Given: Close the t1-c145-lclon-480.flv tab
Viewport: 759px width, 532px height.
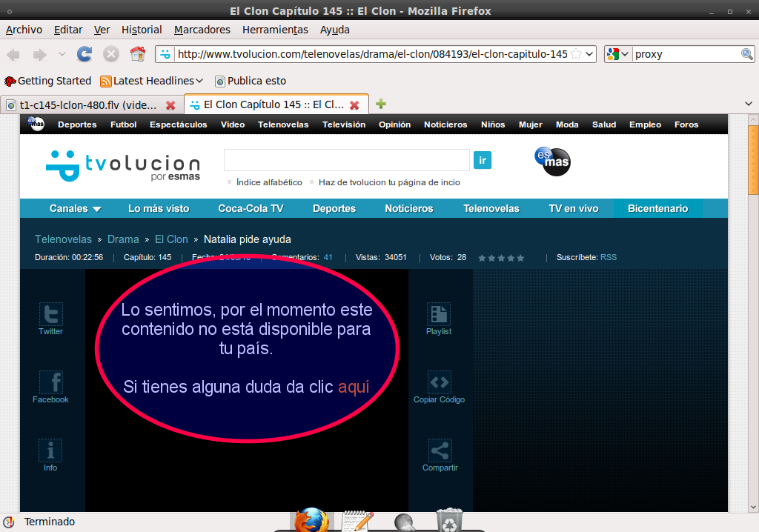Looking at the screenshot, I should pyautogui.click(x=170, y=105).
